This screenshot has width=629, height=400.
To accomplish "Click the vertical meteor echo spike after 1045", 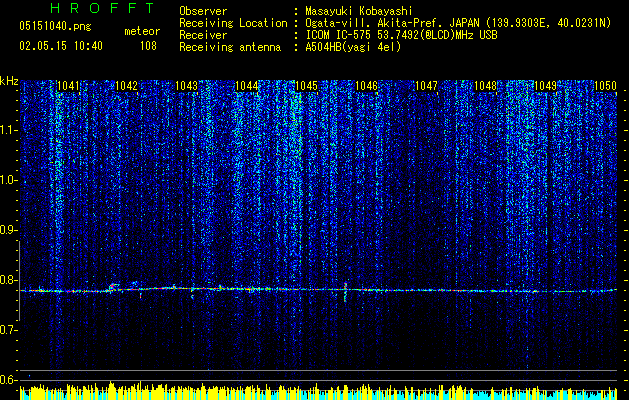I will pos(345,292).
